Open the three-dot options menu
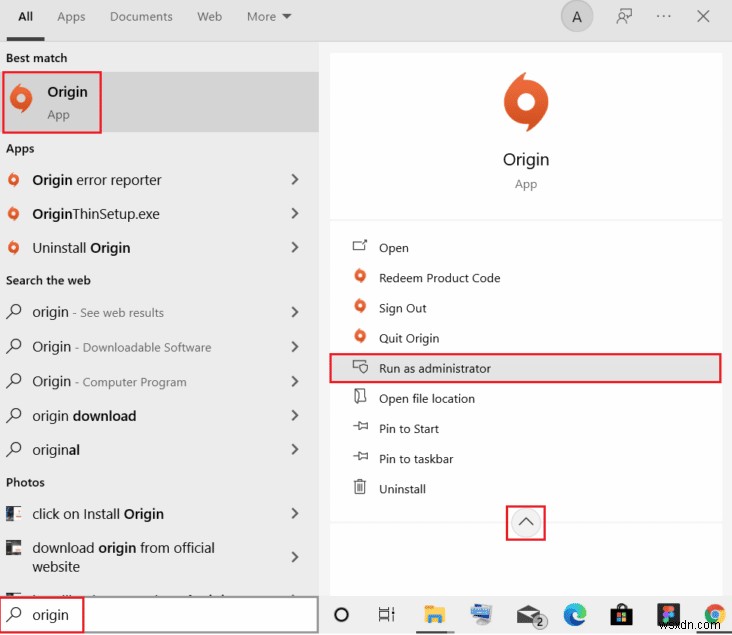 (663, 16)
